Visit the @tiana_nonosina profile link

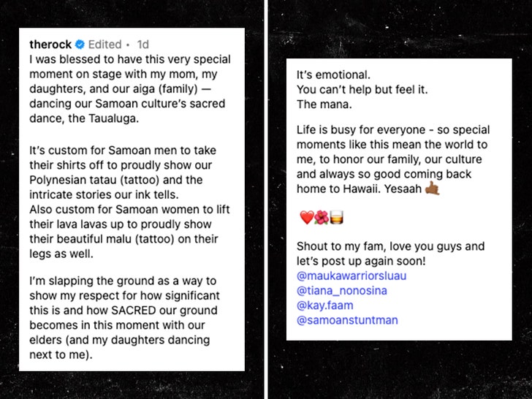[342, 291]
